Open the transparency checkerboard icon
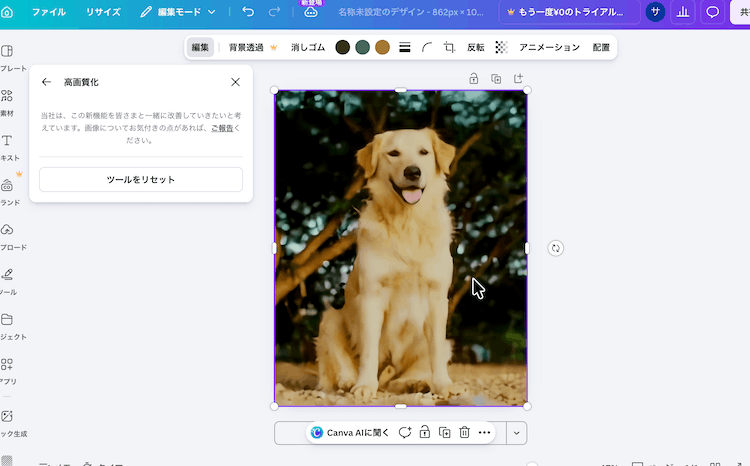 (x=501, y=47)
